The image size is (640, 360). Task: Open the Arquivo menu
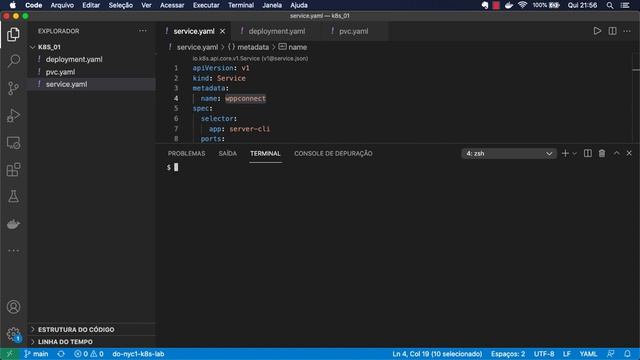(x=62, y=5)
